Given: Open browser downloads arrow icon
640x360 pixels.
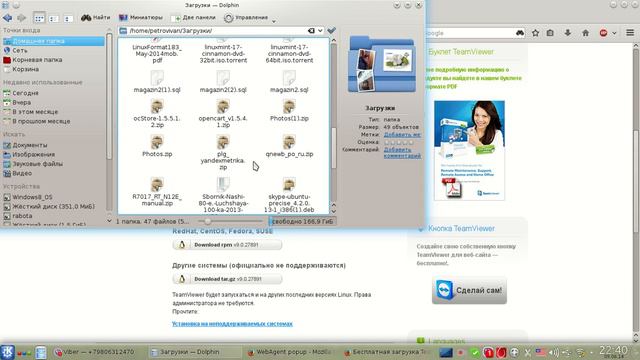Looking at the screenshot, I should 567,33.
